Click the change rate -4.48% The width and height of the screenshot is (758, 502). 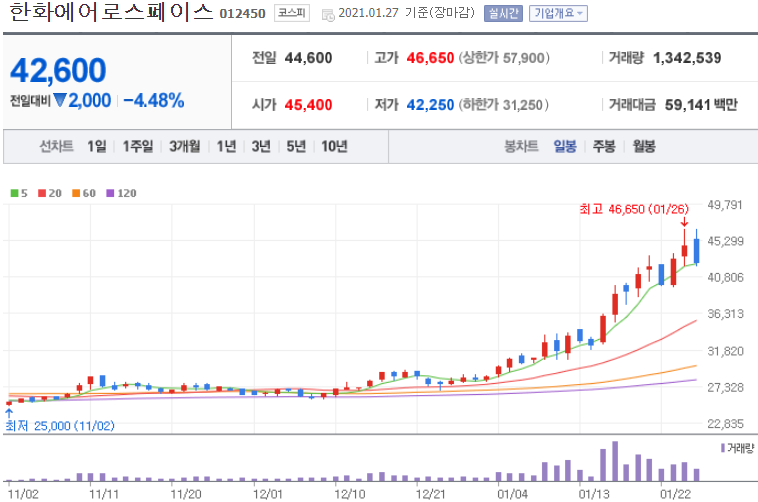(x=154, y=101)
